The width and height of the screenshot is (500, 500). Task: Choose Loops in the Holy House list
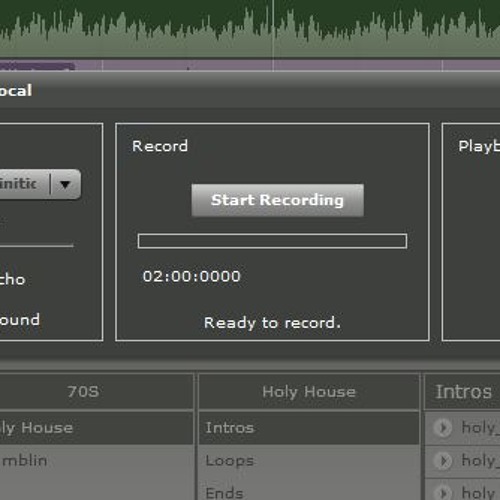coord(309,461)
